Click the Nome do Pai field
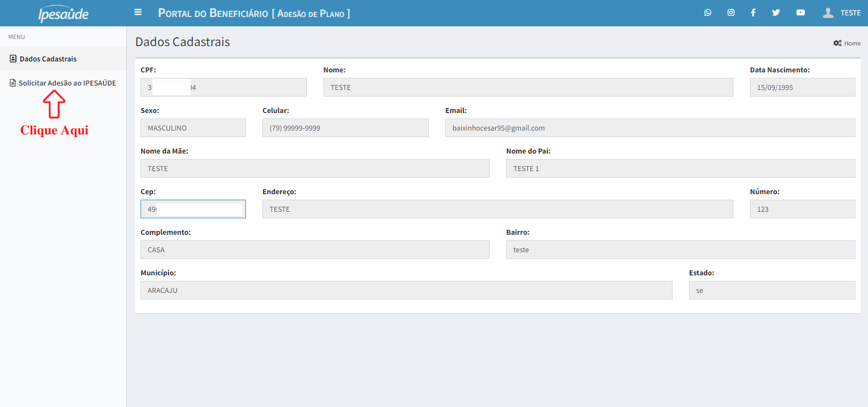Image resolution: width=868 pixels, height=407 pixels. coord(680,168)
